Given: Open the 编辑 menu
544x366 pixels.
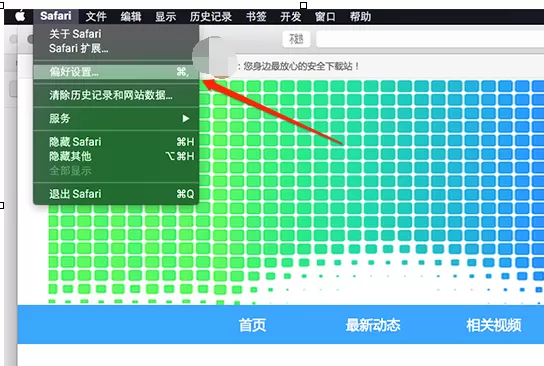Looking at the screenshot, I should [131, 16].
